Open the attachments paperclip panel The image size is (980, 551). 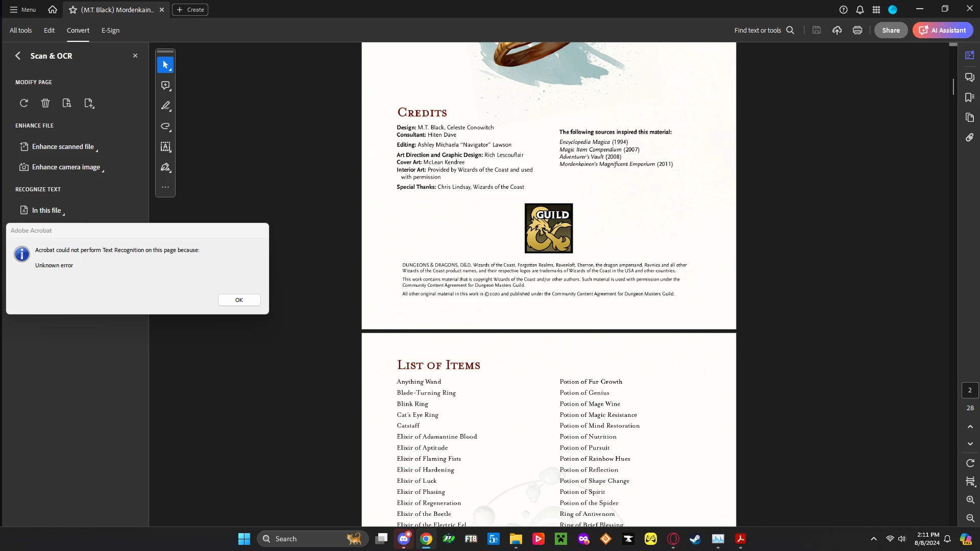click(969, 138)
